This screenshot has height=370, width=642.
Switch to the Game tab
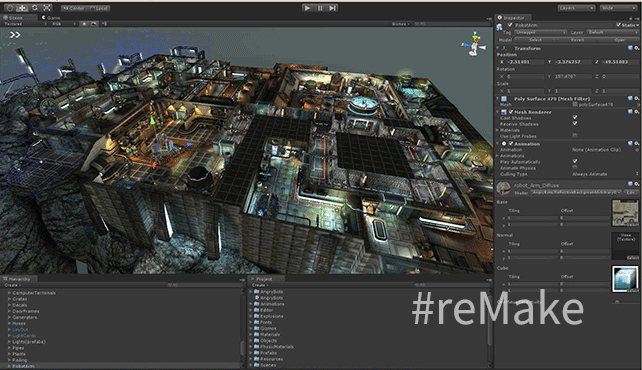point(51,18)
